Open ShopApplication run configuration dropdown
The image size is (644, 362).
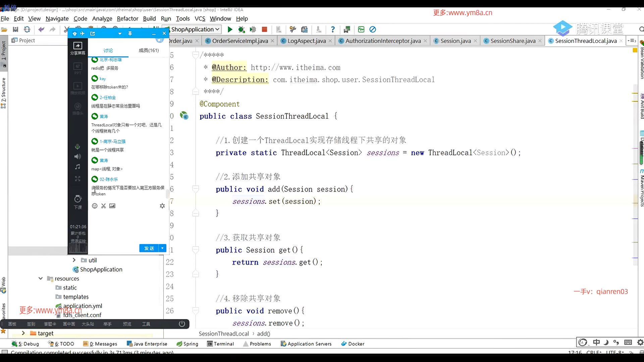[192, 29]
